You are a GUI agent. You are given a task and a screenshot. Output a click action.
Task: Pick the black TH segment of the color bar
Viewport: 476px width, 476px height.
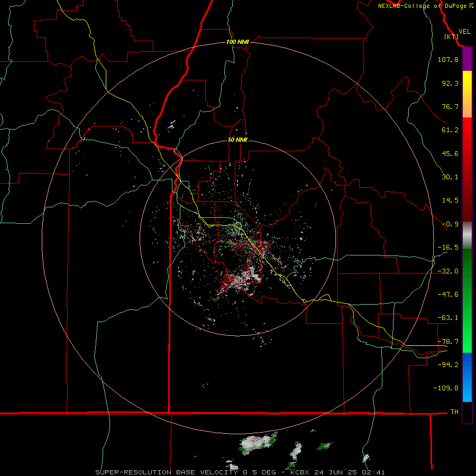point(467,412)
